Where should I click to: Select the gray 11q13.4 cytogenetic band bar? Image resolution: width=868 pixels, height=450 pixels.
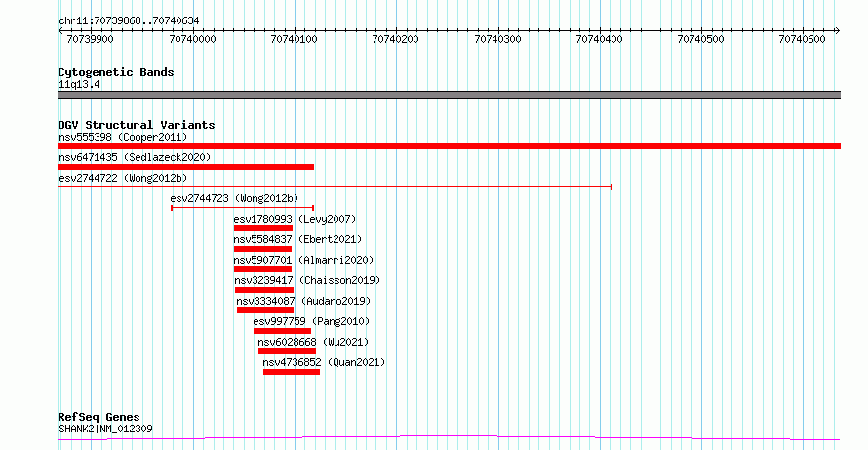click(449, 95)
